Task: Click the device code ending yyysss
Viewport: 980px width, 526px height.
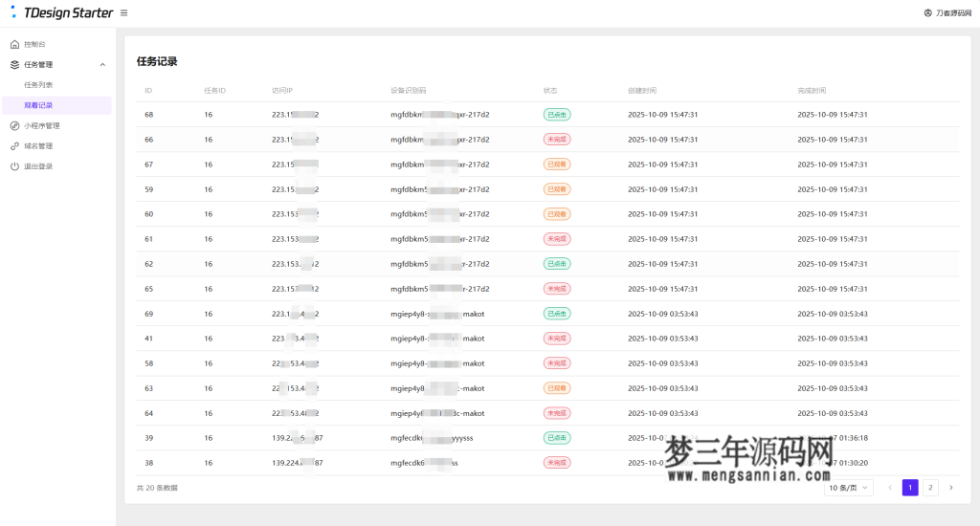Action: 432,439
